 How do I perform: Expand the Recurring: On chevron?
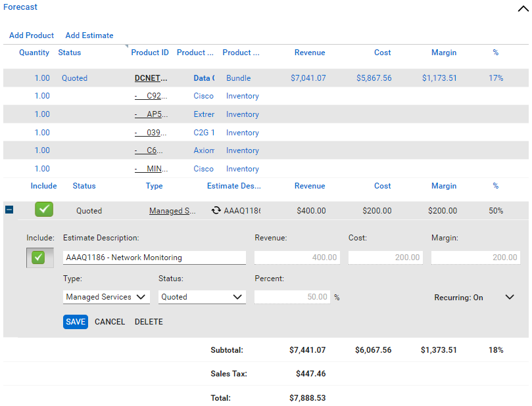click(x=509, y=297)
